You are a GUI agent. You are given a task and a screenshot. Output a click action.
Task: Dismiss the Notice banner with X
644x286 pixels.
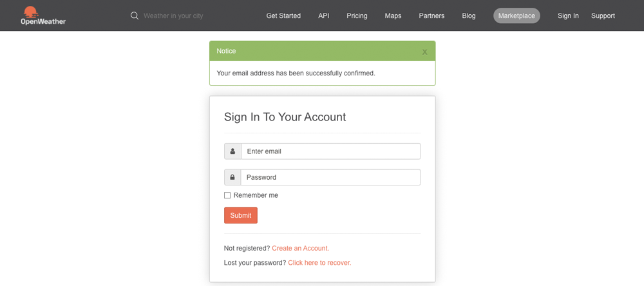(424, 52)
